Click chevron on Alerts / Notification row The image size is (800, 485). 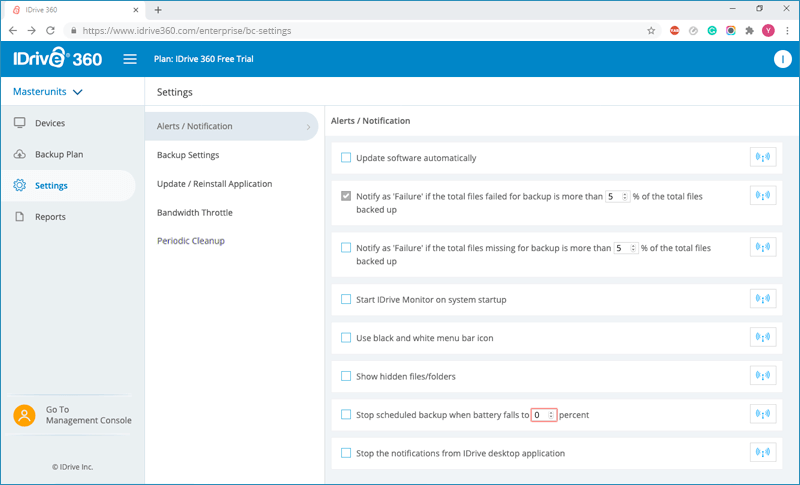tap(308, 126)
